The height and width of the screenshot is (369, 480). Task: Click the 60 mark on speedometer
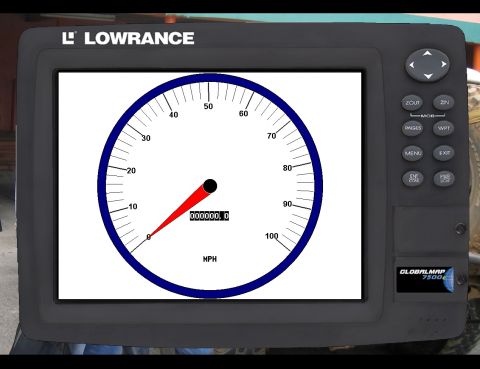(244, 114)
